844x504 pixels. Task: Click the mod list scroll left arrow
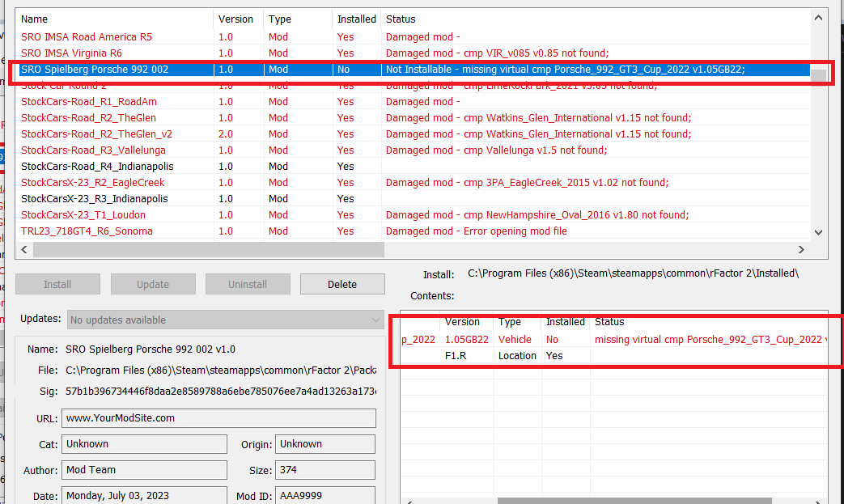point(25,250)
